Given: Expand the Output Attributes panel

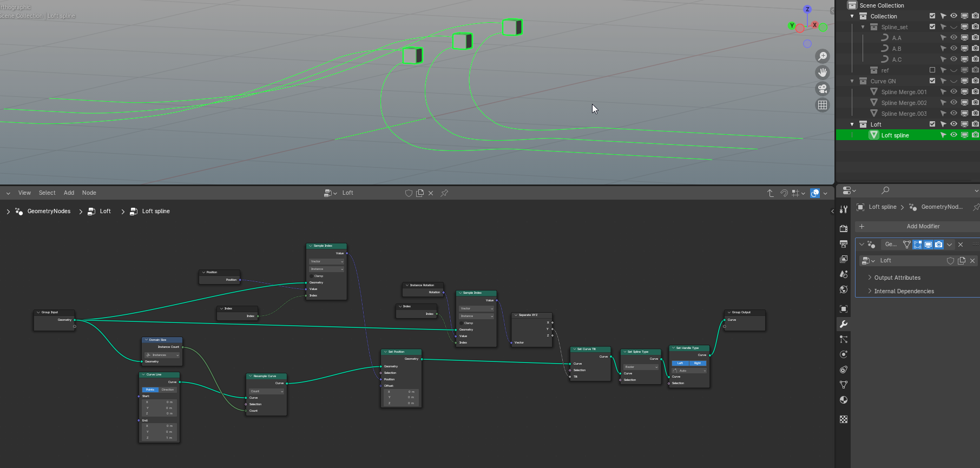Looking at the screenshot, I should [x=897, y=278].
